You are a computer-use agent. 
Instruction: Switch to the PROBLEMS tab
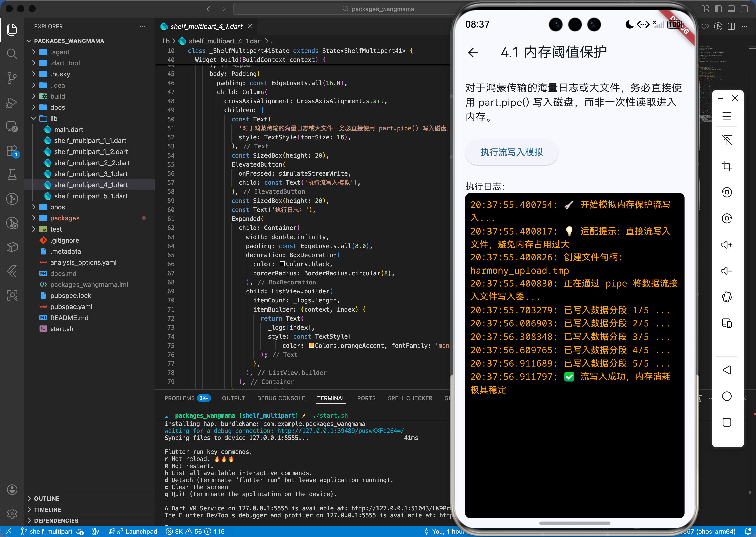[179, 398]
